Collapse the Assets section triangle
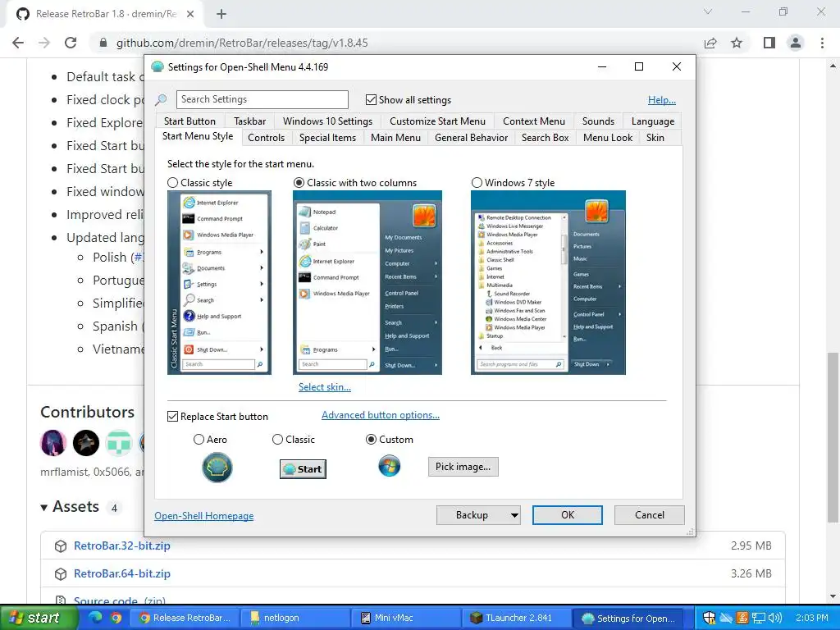840x630 pixels. click(x=44, y=507)
